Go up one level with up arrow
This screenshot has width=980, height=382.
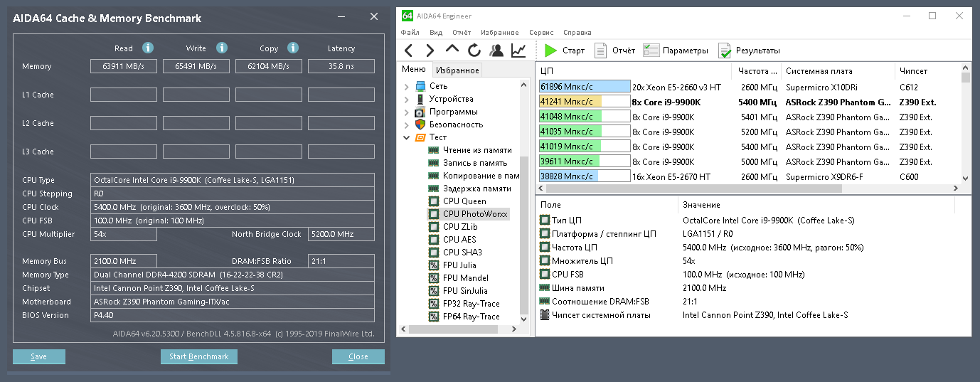452,50
